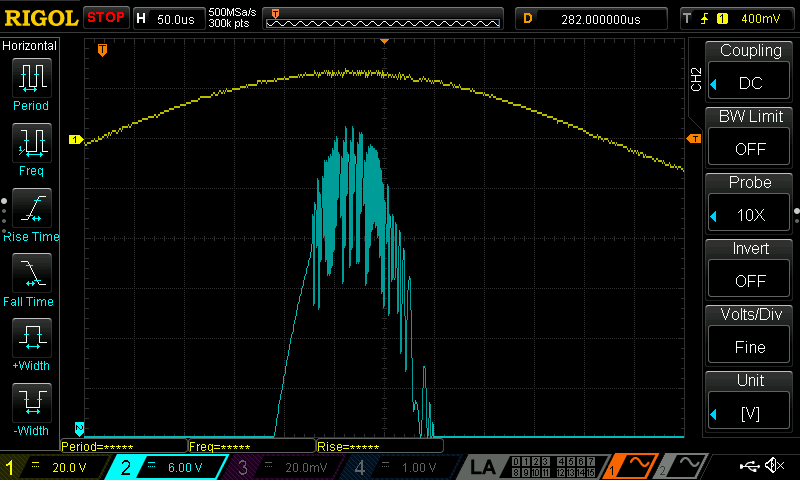Image resolution: width=800 pixels, height=480 pixels.
Task: Open the Probe 10X ratio selector
Action: coord(749,215)
